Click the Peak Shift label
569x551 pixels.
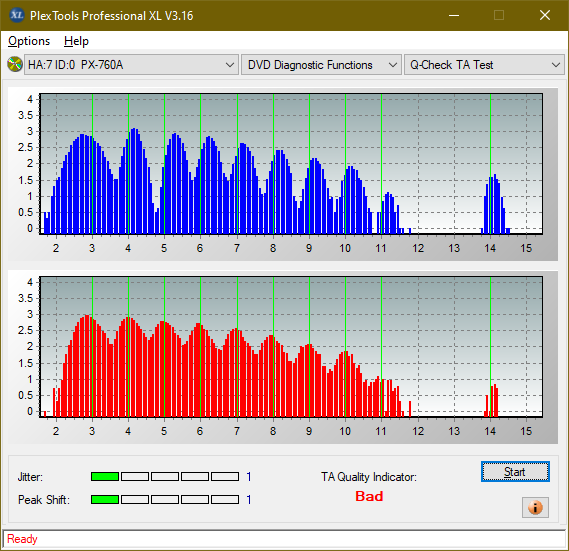click(x=44, y=500)
